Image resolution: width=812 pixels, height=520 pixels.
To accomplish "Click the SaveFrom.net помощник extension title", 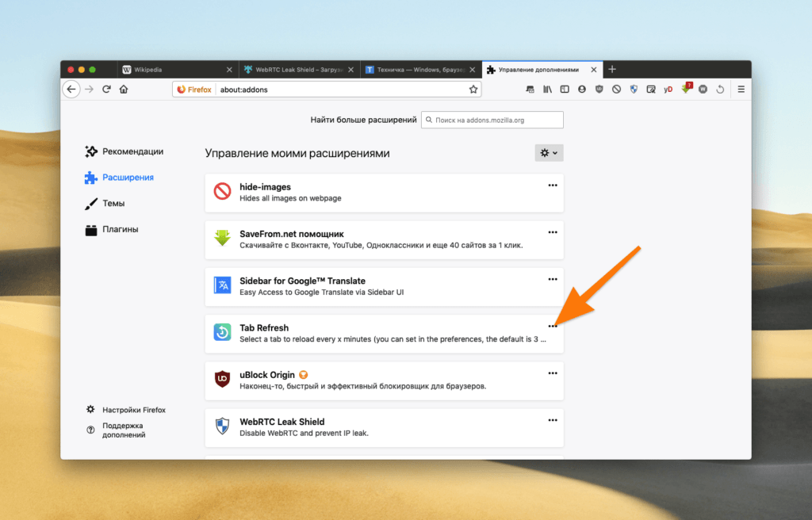I will coord(292,234).
